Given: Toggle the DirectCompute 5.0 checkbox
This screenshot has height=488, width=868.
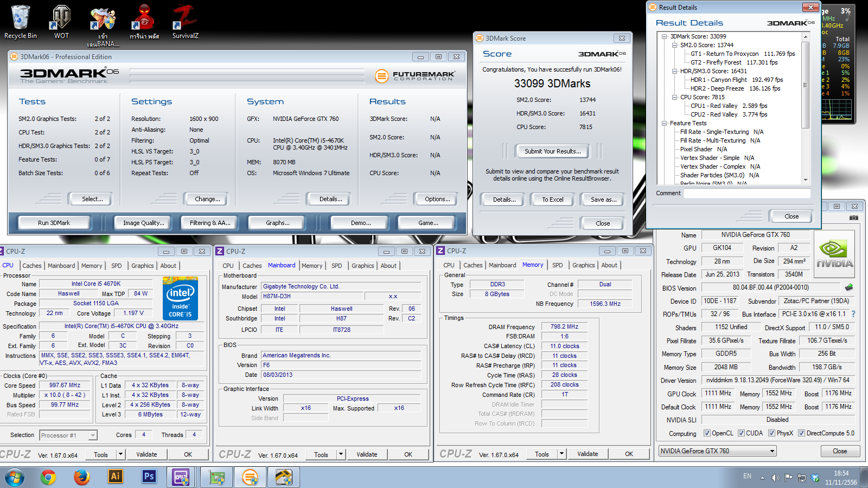Looking at the screenshot, I should (801, 433).
